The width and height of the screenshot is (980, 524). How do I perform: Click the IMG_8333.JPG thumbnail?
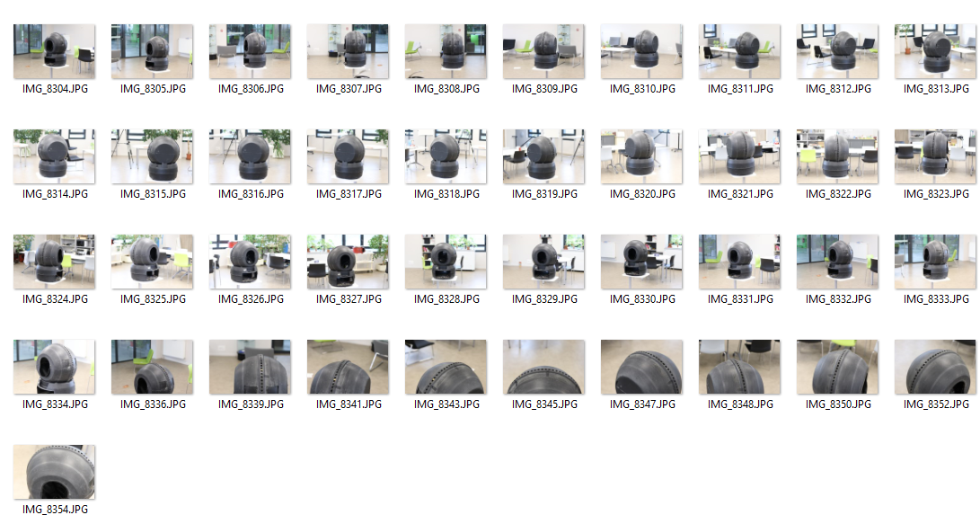click(x=936, y=262)
